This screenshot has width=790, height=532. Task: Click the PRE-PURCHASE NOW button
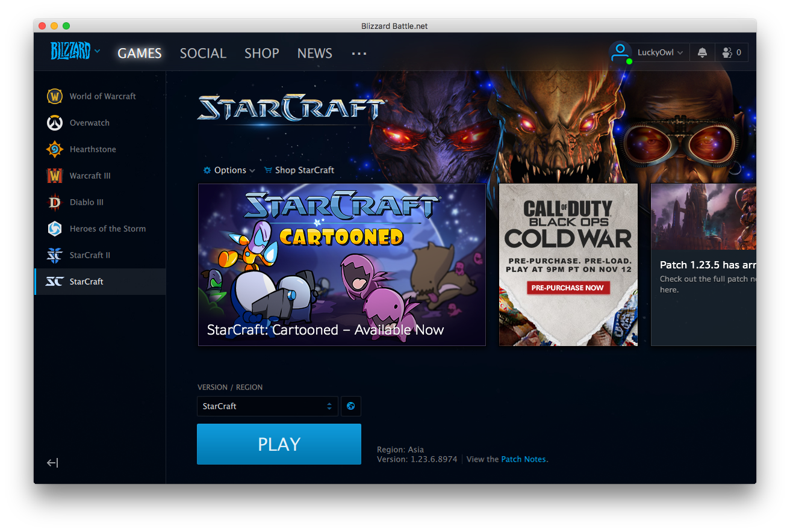point(567,288)
